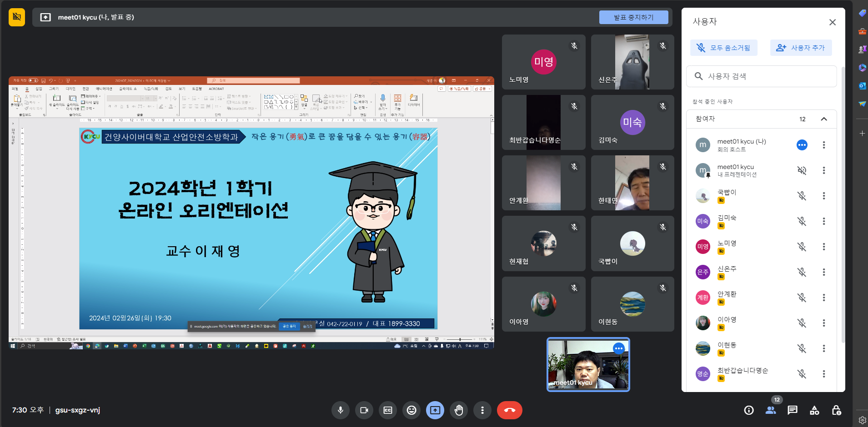868x427 pixels.
Task: Click 발표 중지하기 stop presenting button
Action: point(633,17)
